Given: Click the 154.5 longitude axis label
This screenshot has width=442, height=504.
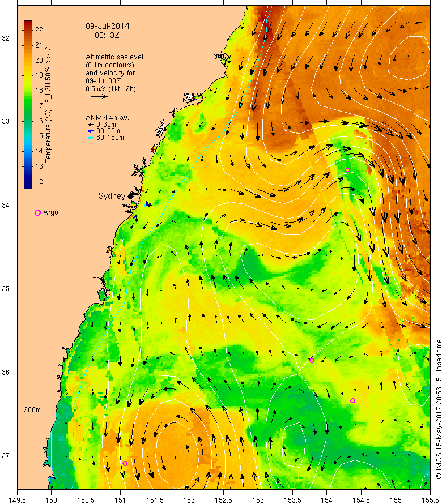Looking at the screenshot, I should tap(362, 500).
